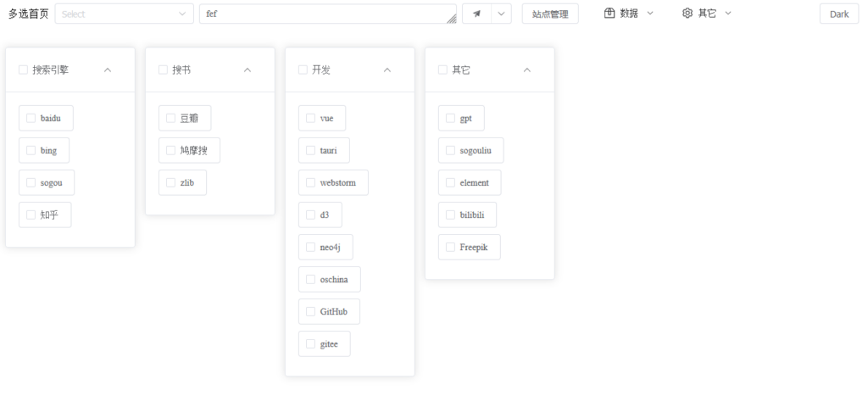Open the dropdown arrow next to send button
The width and height of the screenshot is (868, 396).
(x=502, y=14)
